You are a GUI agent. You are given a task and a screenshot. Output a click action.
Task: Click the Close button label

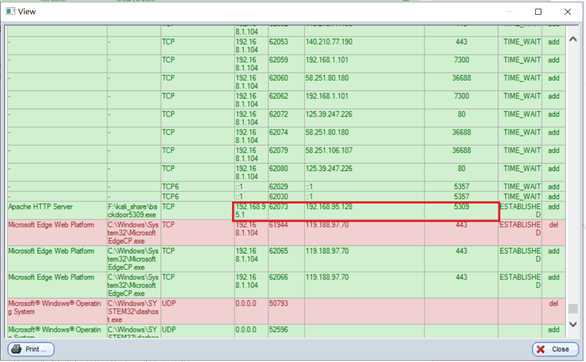point(560,349)
